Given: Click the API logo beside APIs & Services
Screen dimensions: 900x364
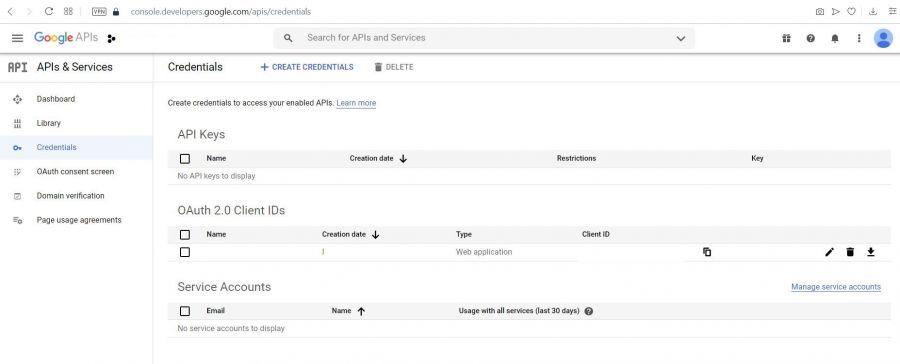Looking at the screenshot, I should [x=17, y=67].
